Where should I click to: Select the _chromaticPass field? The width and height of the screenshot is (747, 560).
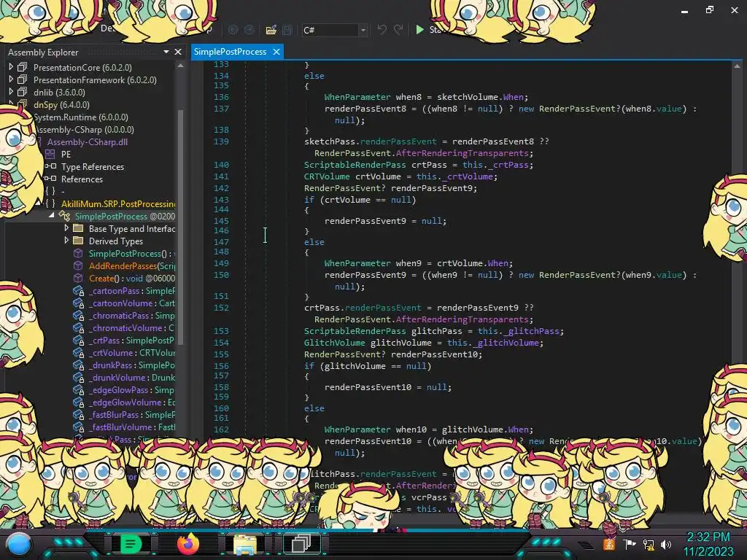click(x=131, y=316)
